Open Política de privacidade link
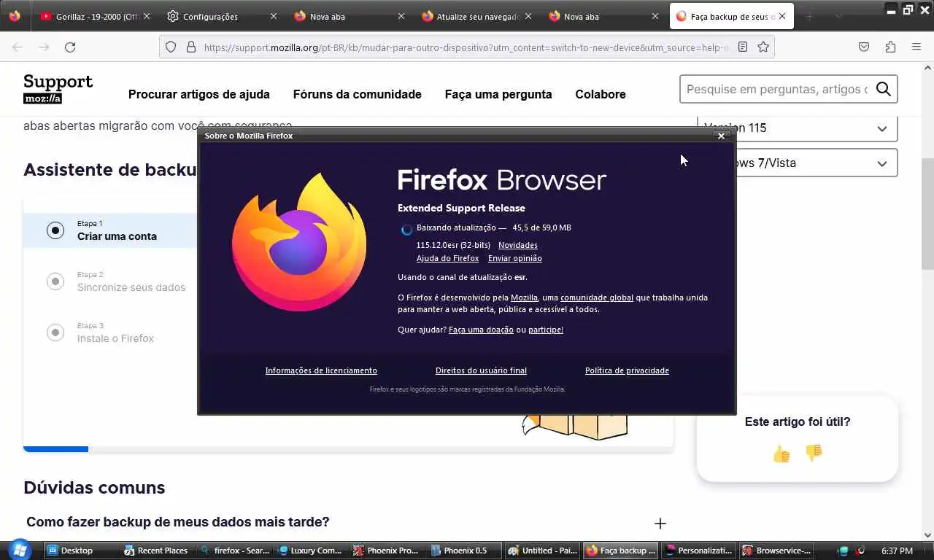 click(x=627, y=370)
